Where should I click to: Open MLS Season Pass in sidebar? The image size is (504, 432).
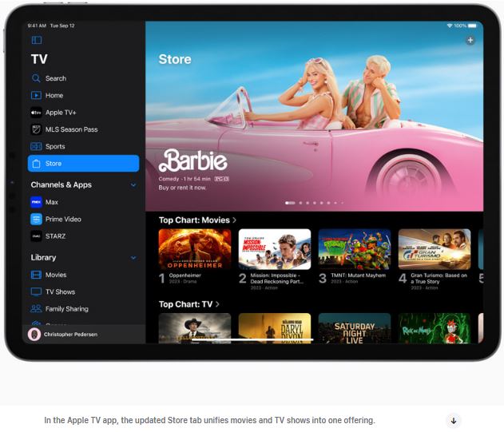pos(84,129)
